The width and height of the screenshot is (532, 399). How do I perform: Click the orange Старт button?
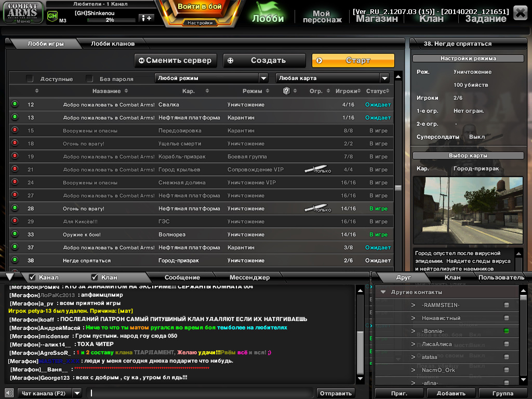[353, 60]
